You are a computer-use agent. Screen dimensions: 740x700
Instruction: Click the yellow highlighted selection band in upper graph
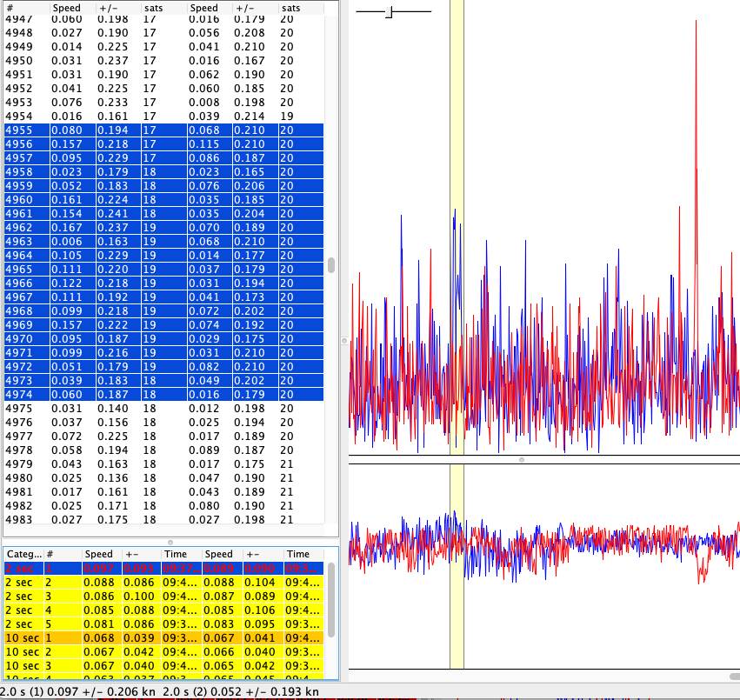[x=457, y=130]
